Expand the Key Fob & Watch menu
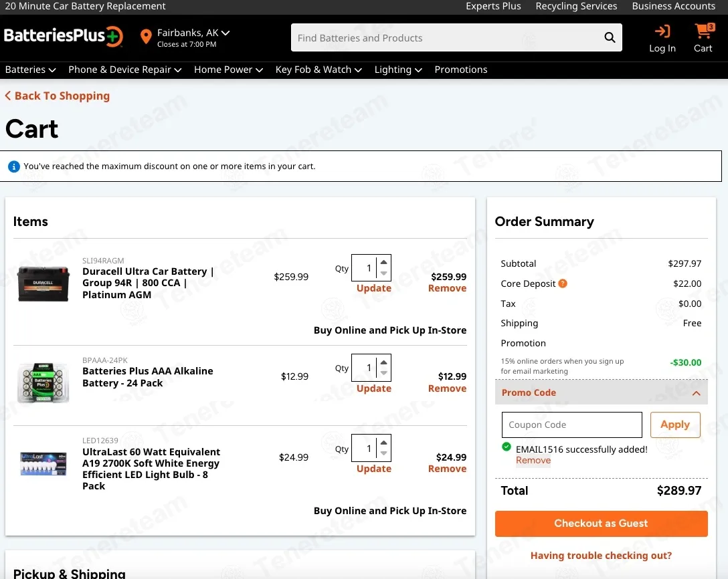 pyautogui.click(x=318, y=70)
